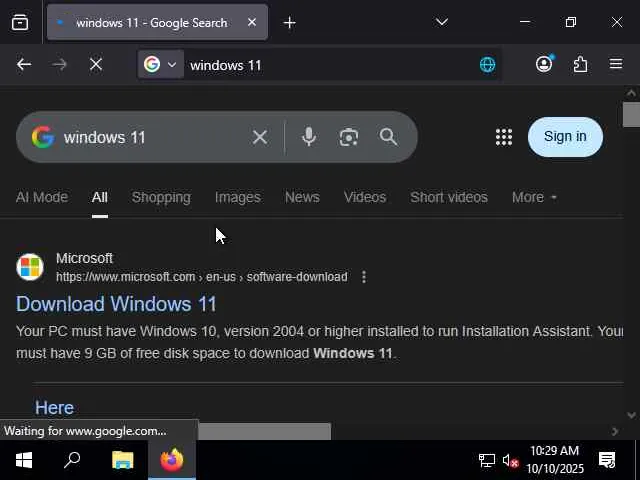The image size is (640, 480).
Task: Open the Download Windows 11 link
Action: [x=116, y=304]
